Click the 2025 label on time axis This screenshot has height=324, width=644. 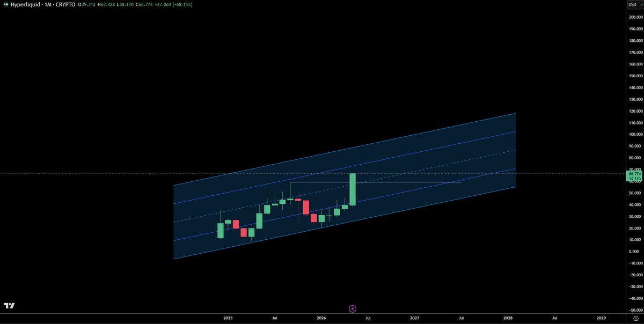coord(228,318)
